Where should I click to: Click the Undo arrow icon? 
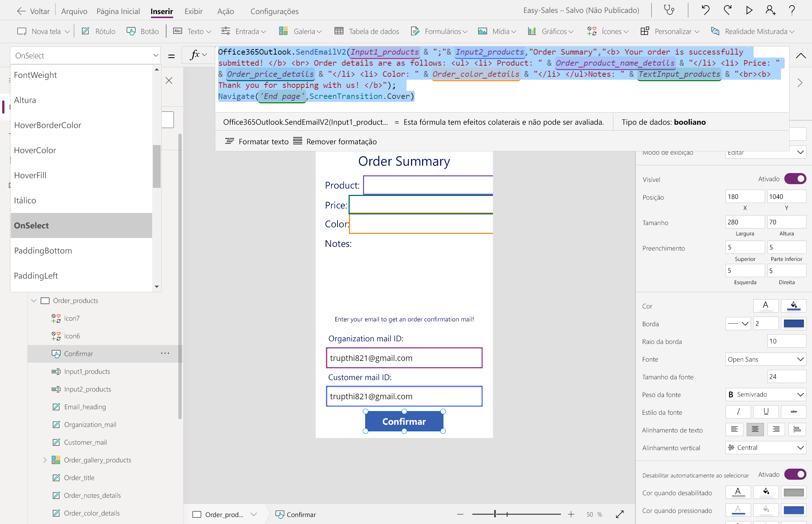point(705,10)
